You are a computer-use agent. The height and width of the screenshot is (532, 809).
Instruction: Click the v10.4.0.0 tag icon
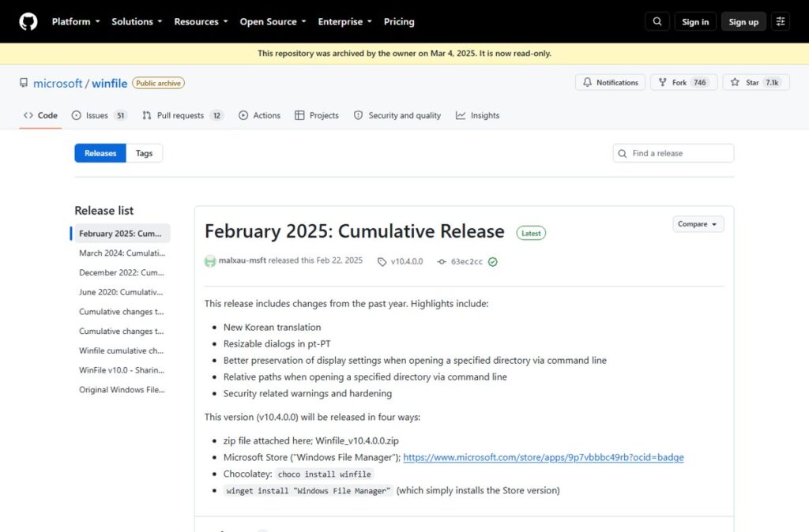point(382,262)
